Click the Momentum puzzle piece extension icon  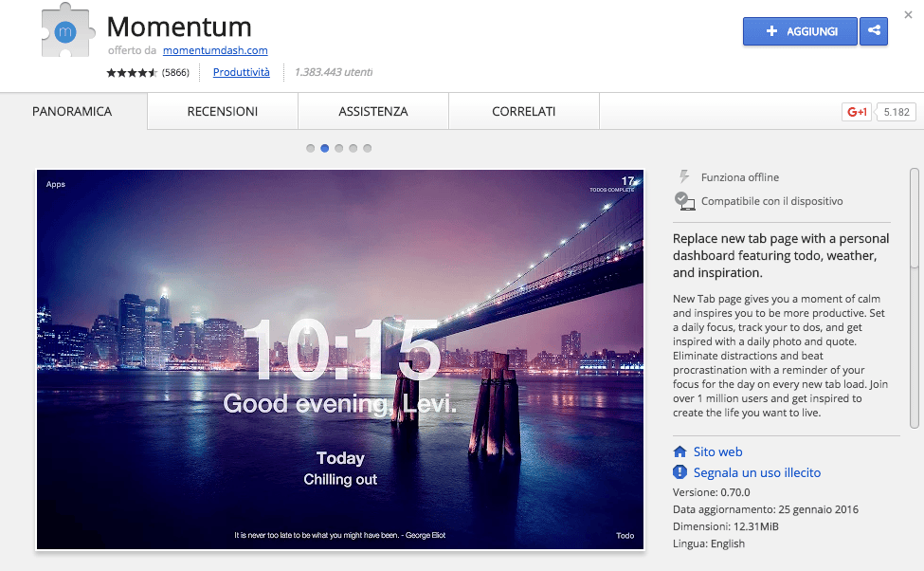pyautogui.click(x=66, y=31)
